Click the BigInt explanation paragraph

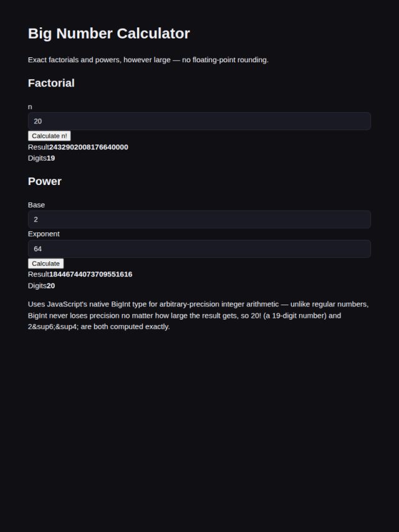click(198, 315)
